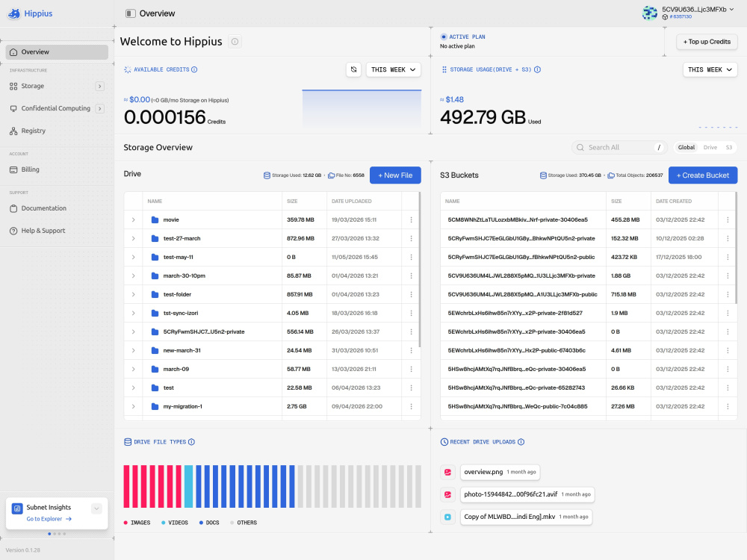Expand the test-may-11 folder chevron
Image resolution: width=747 pixels, height=560 pixels.
point(134,257)
